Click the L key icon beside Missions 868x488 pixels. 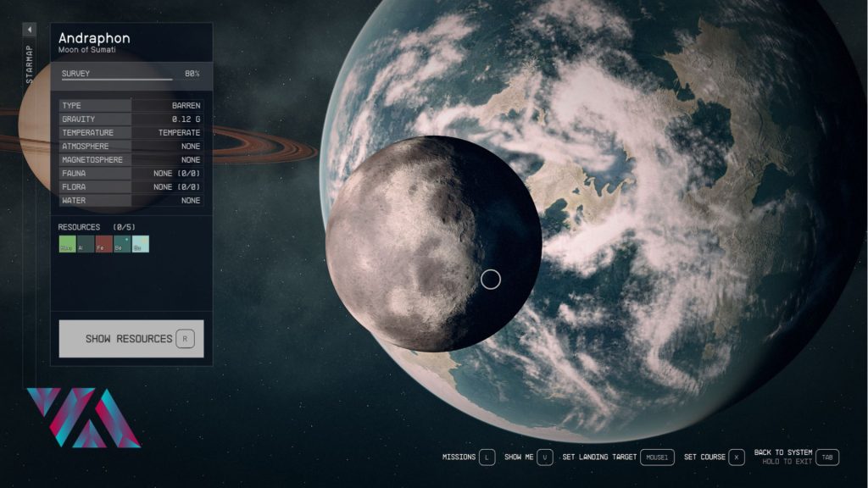pos(487,457)
